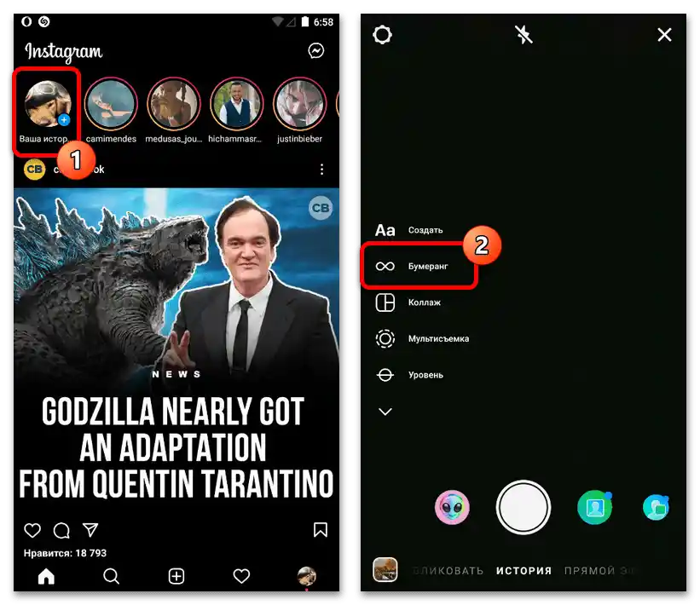
Task: Open story camera settings gear
Action: tap(383, 34)
